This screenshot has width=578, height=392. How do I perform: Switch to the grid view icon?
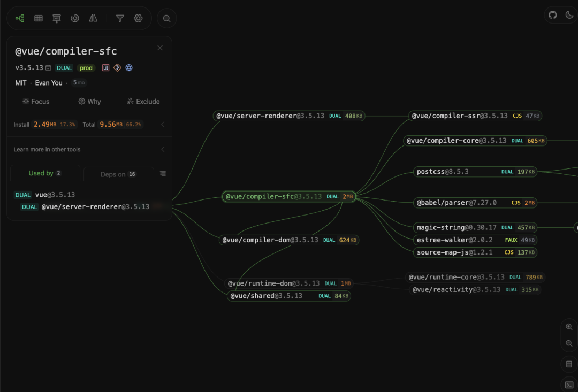click(x=38, y=18)
